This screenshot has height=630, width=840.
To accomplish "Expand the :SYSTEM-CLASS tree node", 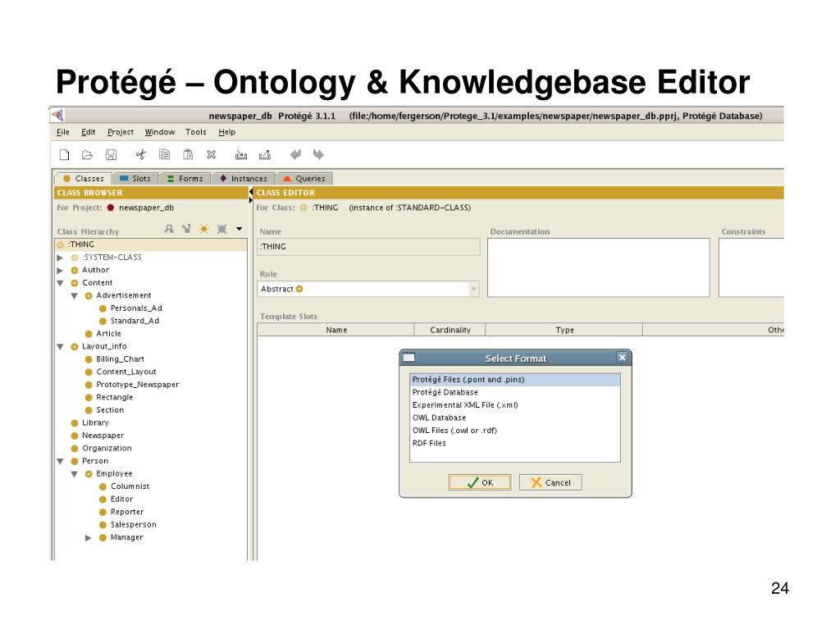I will point(60,258).
